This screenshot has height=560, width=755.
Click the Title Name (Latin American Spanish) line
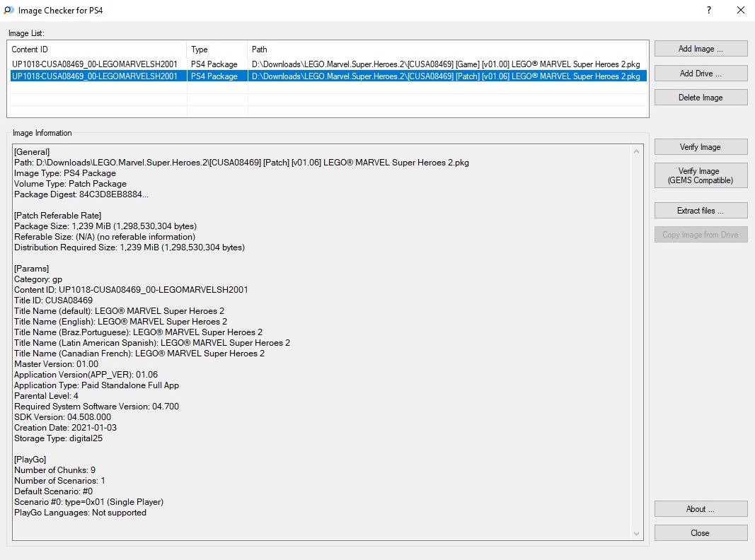[x=152, y=342]
